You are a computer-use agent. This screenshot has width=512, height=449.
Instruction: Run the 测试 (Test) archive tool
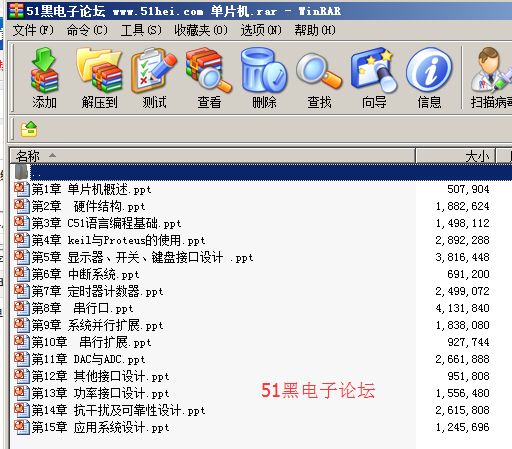(x=154, y=78)
